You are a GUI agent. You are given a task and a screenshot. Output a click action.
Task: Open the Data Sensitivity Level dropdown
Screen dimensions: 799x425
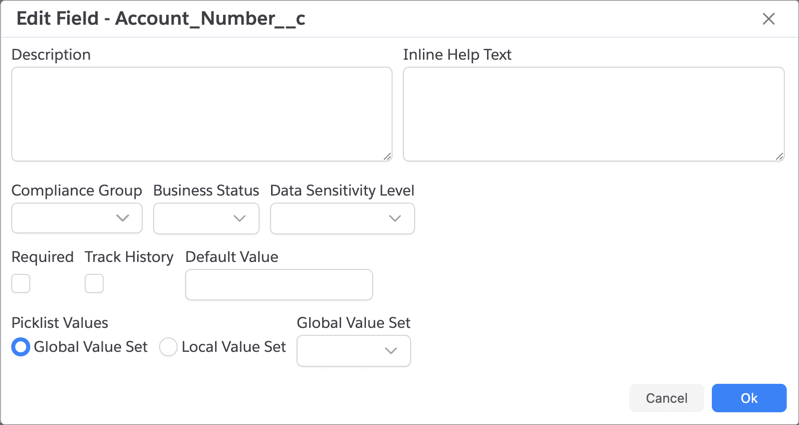click(342, 218)
